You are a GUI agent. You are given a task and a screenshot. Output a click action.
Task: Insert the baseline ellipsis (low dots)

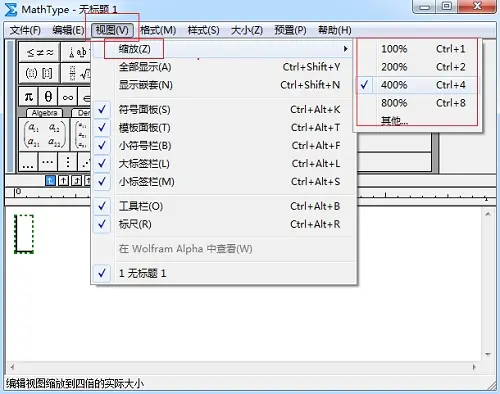(28, 162)
